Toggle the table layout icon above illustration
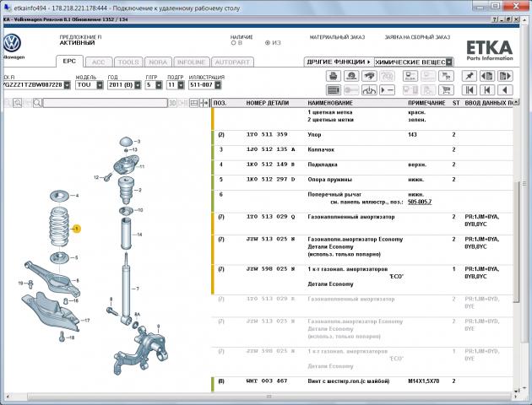532x405 pixels. tap(194, 103)
